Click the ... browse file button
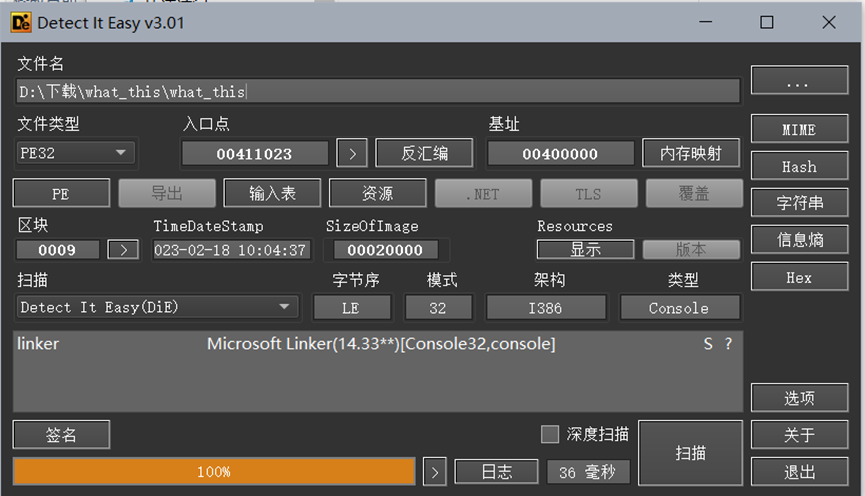865x496 pixels. 799,81
